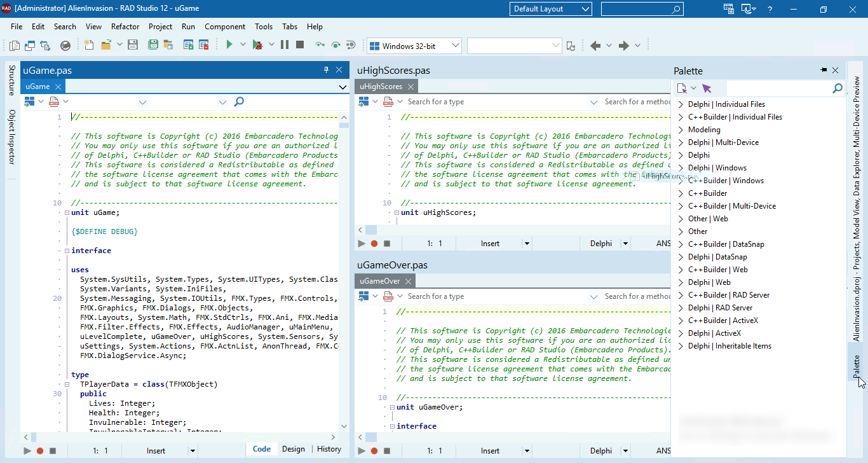Image resolution: width=868 pixels, height=463 pixels.
Task: Open the uGame tab list dropdown arrow
Action: click(343, 87)
